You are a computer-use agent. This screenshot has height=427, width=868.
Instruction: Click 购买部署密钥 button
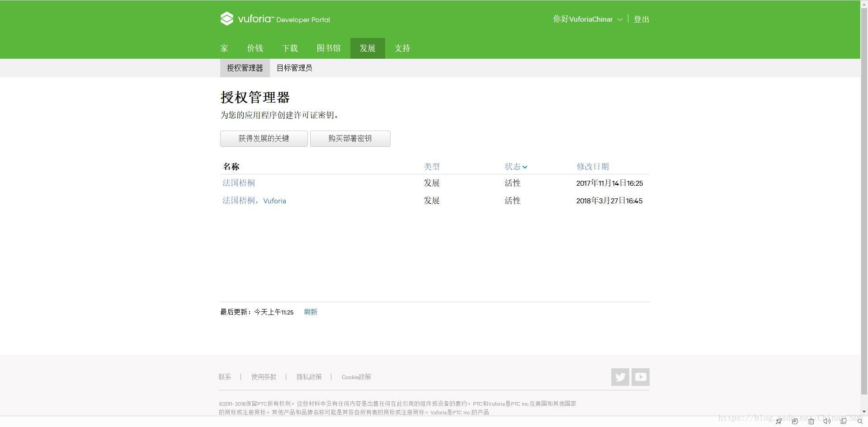[x=350, y=139]
